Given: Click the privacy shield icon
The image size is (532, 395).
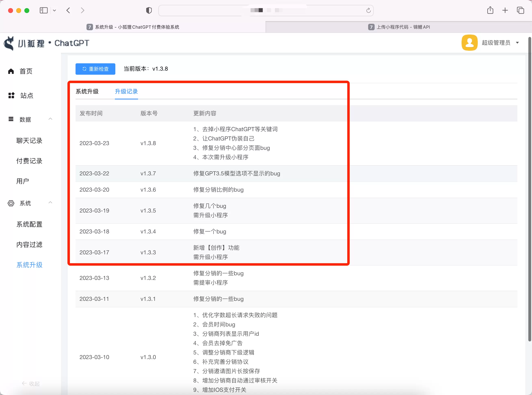Looking at the screenshot, I should [x=149, y=10].
